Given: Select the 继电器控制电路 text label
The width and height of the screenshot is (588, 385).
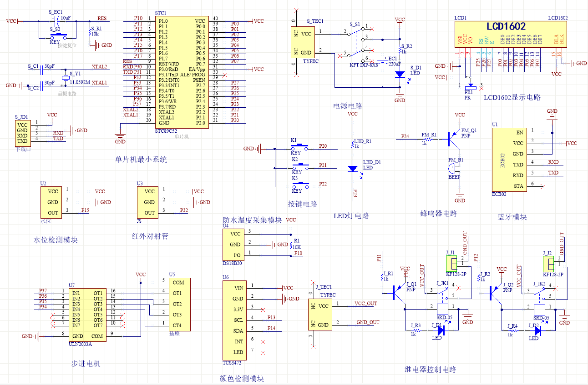Looking at the screenshot, I should pos(430,370).
